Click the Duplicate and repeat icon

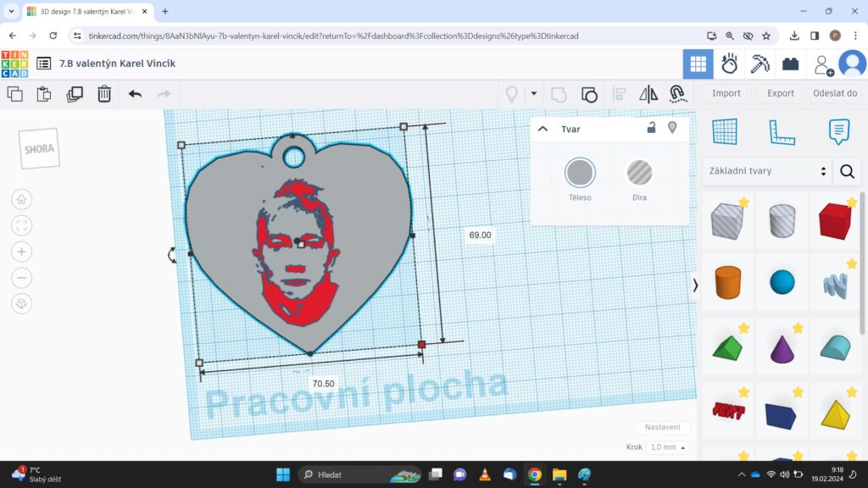pyautogui.click(x=75, y=94)
